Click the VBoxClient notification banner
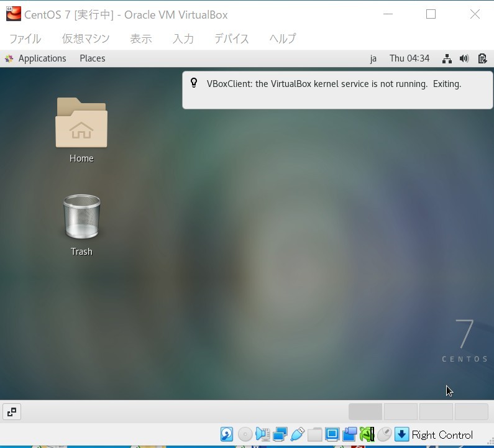 click(337, 90)
